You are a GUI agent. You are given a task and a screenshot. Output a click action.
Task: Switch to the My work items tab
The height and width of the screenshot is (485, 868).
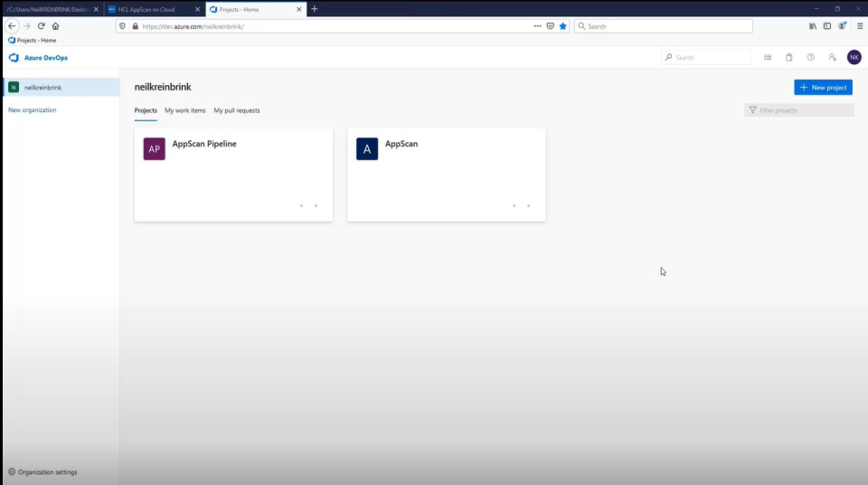point(184,110)
